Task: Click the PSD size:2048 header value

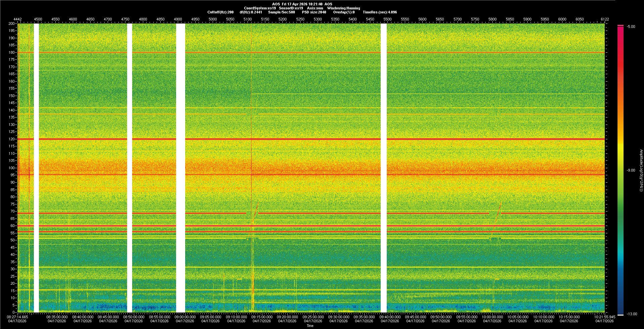Action: pyautogui.click(x=314, y=12)
